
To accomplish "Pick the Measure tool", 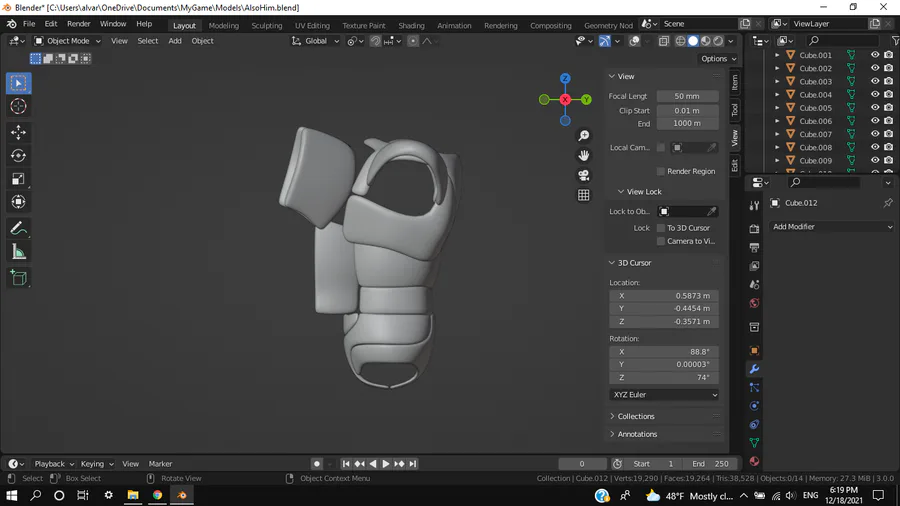I will pyautogui.click(x=18, y=252).
